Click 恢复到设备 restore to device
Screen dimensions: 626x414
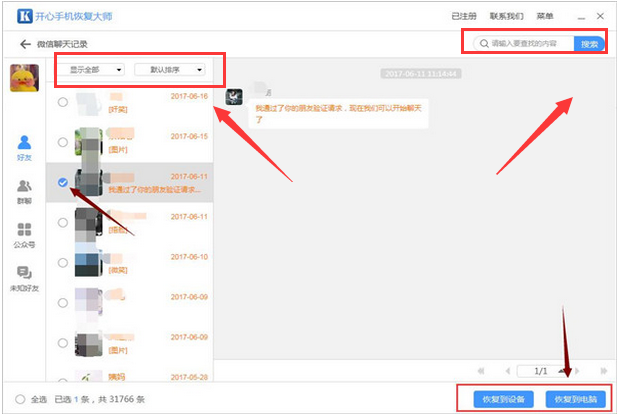[x=503, y=399]
